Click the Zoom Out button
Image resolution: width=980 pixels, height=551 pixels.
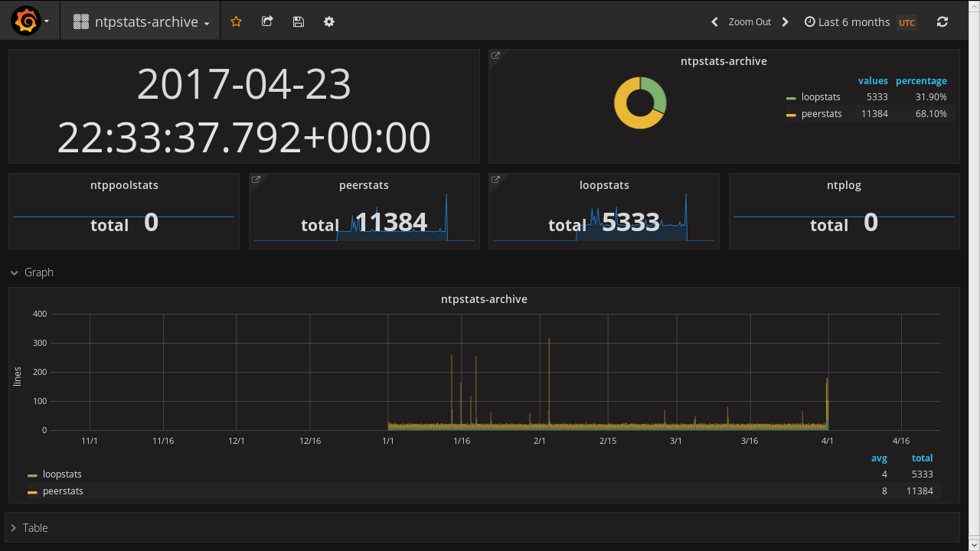[x=750, y=21]
